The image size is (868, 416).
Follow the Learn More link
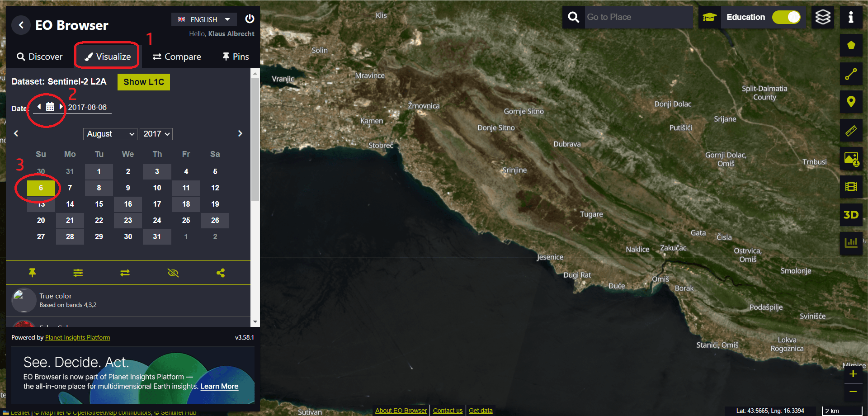click(219, 386)
